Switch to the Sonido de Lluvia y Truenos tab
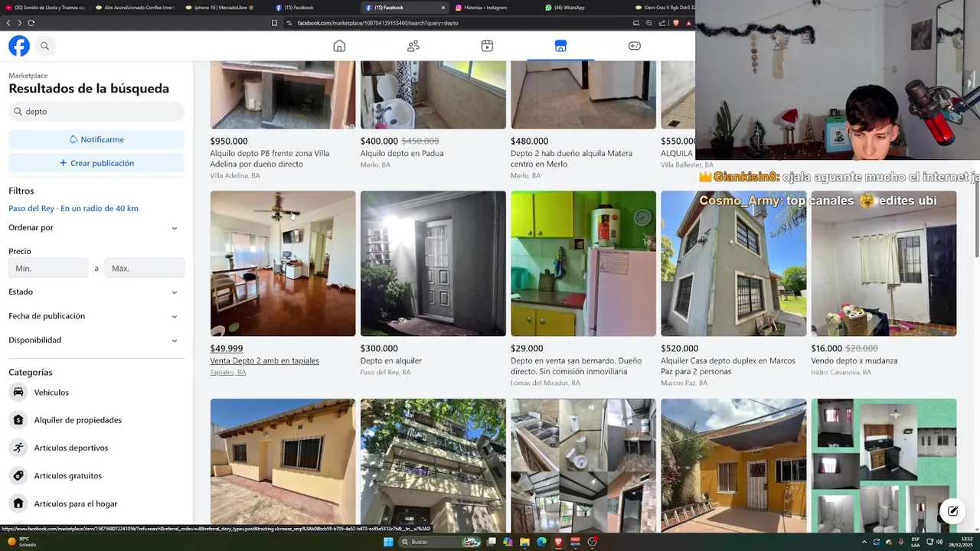 (46, 8)
